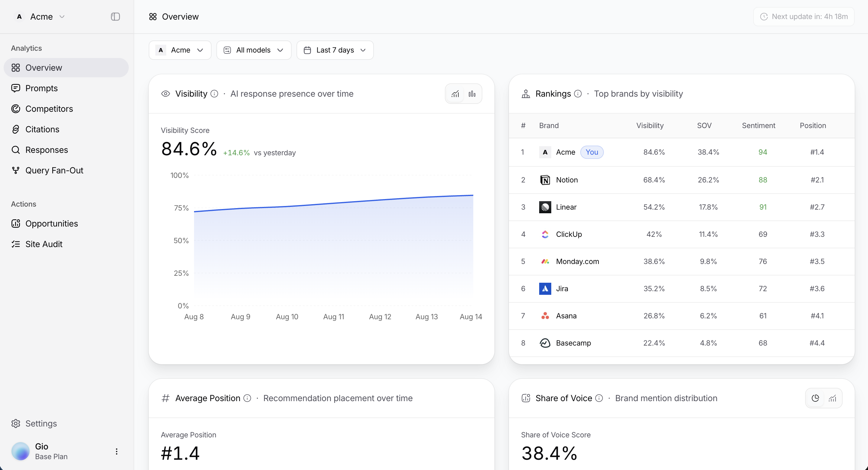Show Visibility info tooltip icon
The image size is (868, 470).
pyautogui.click(x=214, y=94)
